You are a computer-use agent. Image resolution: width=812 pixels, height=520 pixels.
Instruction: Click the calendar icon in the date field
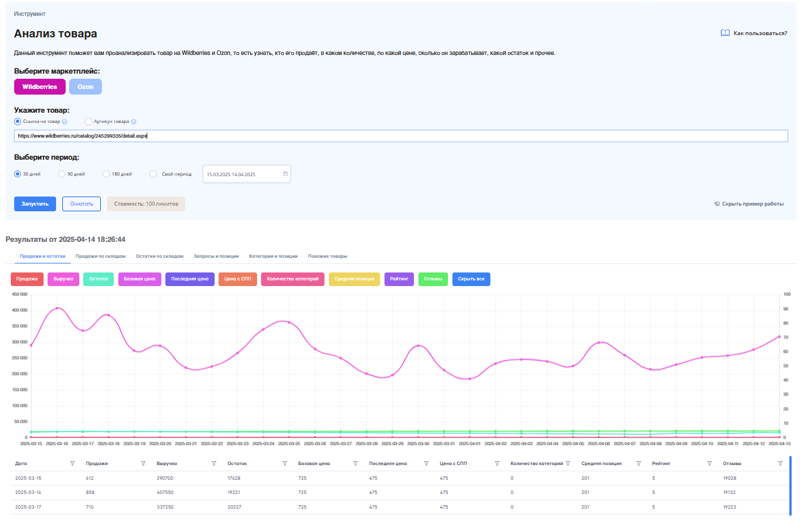[x=285, y=174]
